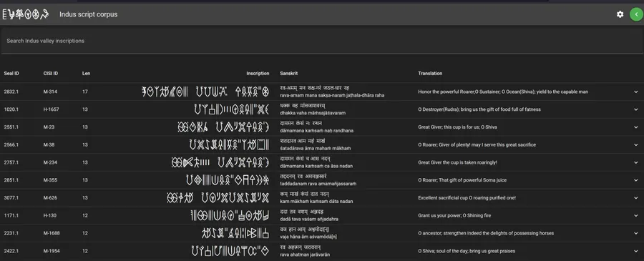
Task: Click the Len value 17
Action: click(85, 92)
